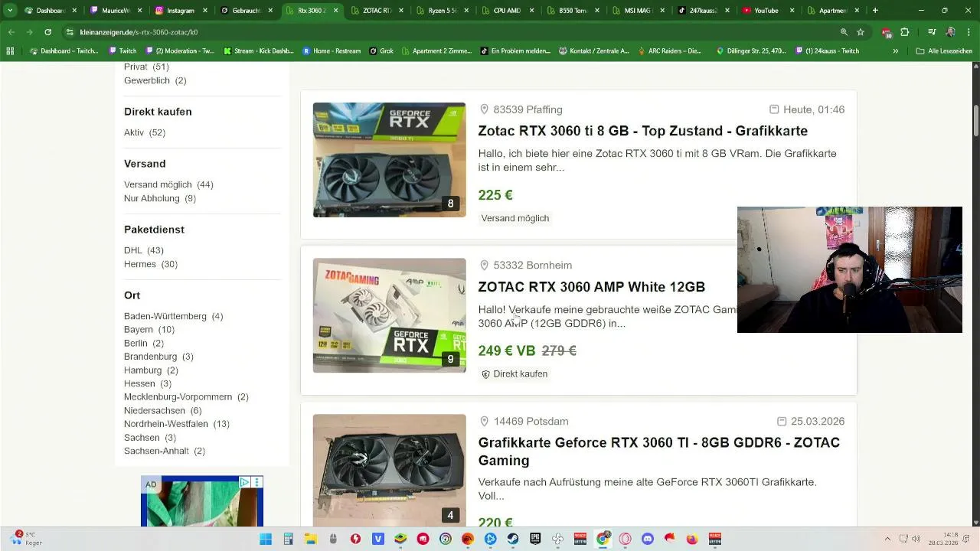Screen dimensions: 980x551
Task: Filter by Direkt kaufen Aktiv (52)
Action: 145,132
